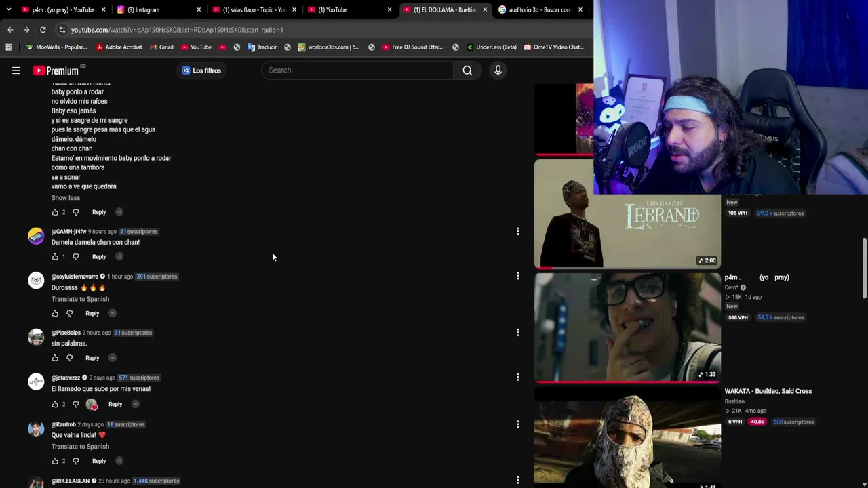The width and height of the screenshot is (868, 488).
Task: Click the Los filtros button
Action: click(x=201, y=70)
